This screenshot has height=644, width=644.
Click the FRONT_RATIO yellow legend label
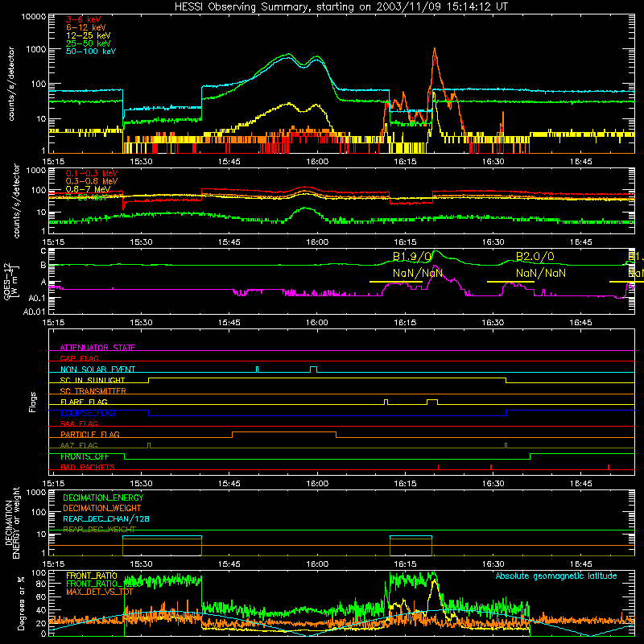point(92,576)
